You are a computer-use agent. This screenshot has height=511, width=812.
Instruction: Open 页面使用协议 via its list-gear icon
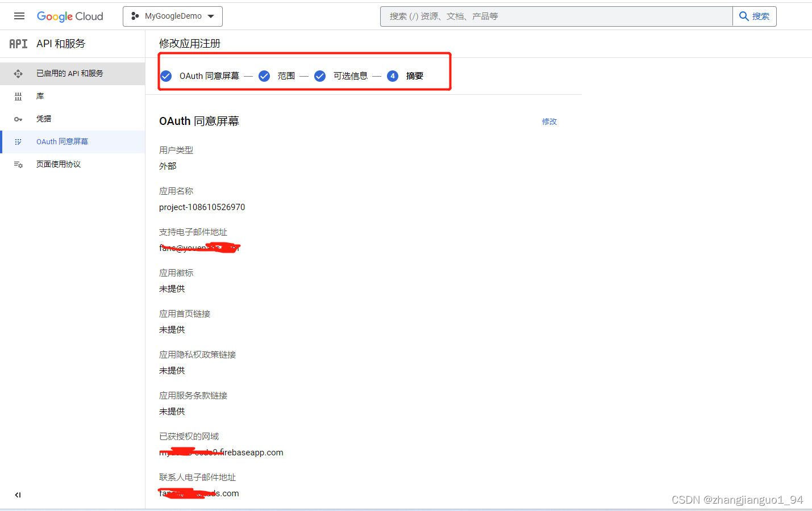point(18,164)
